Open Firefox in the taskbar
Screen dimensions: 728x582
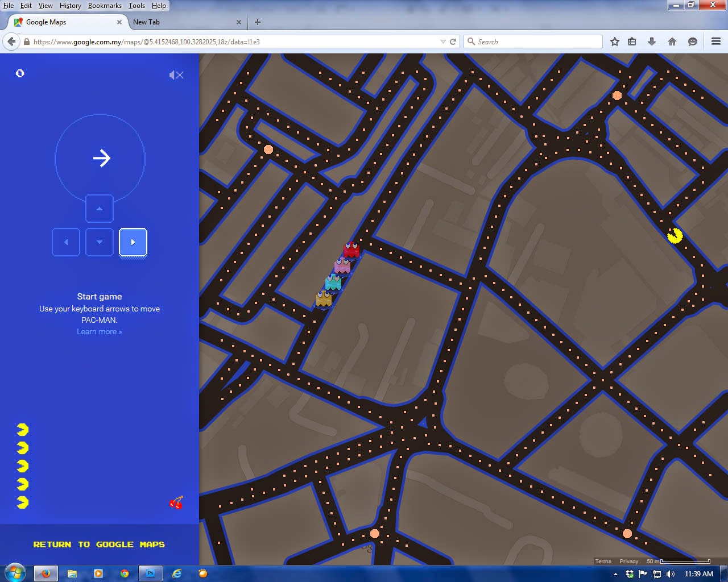pyautogui.click(x=46, y=573)
